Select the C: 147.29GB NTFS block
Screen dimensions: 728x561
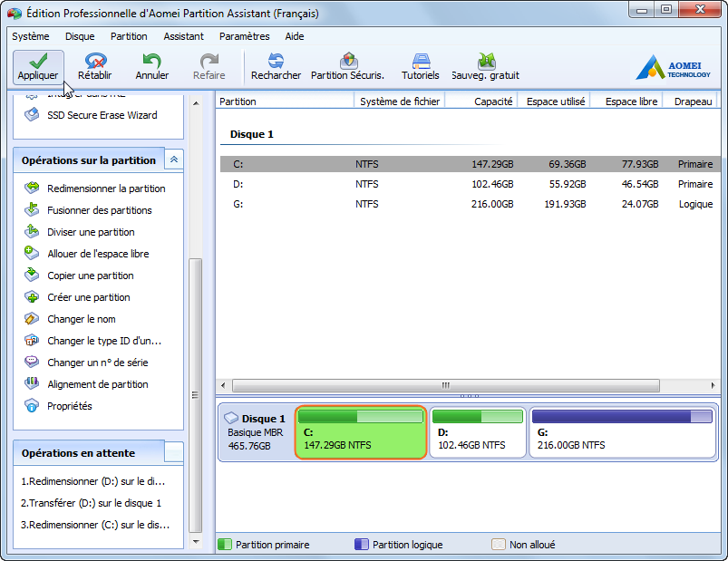click(360, 432)
